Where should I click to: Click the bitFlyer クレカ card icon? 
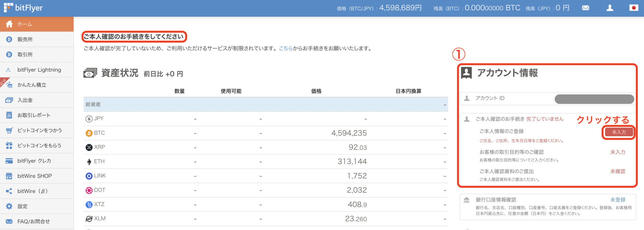[x=9, y=161]
